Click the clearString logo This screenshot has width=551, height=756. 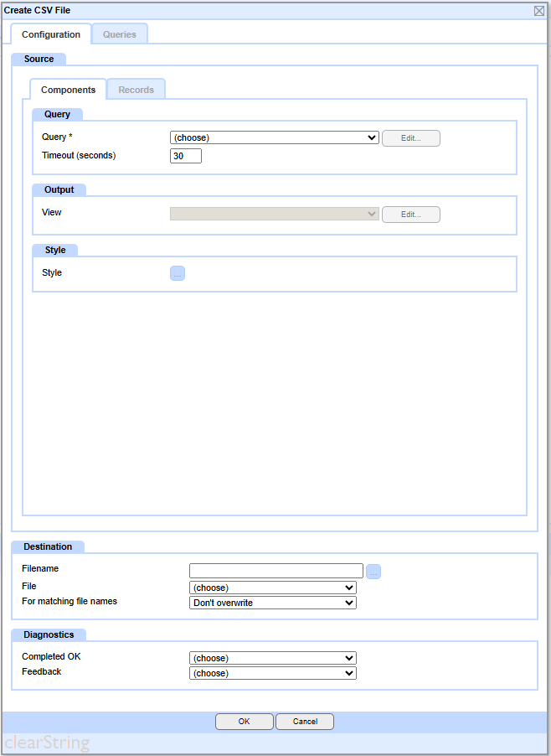[x=47, y=743]
